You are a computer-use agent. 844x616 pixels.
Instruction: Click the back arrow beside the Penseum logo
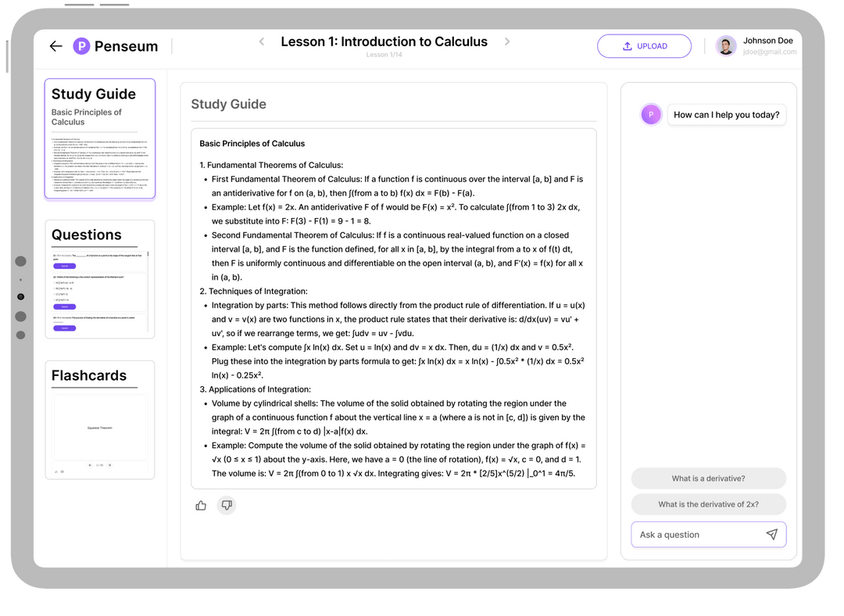click(x=55, y=46)
